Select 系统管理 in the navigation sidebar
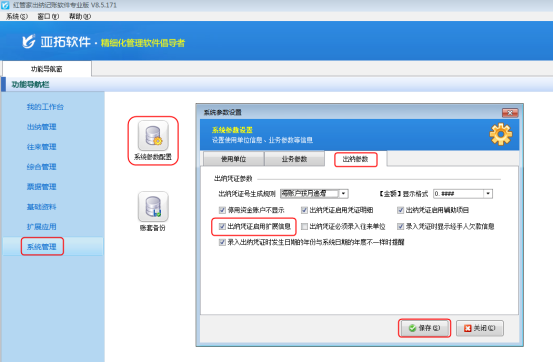Screen dimensions: 553x362 (42, 247)
